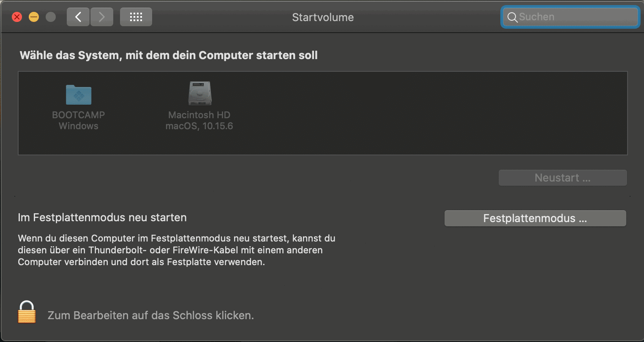Click the gray disabled zoom window button
This screenshot has height=342, width=644.
click(51, 17)
